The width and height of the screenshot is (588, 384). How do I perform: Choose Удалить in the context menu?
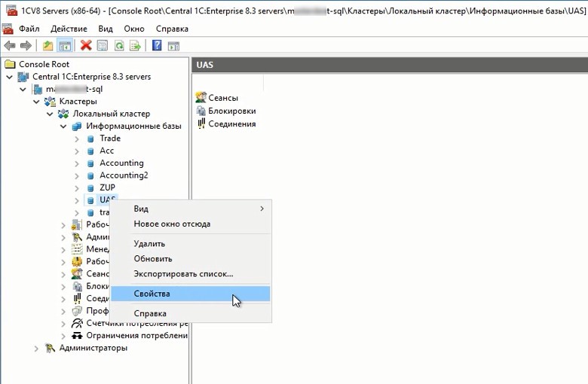pos(191,244)
